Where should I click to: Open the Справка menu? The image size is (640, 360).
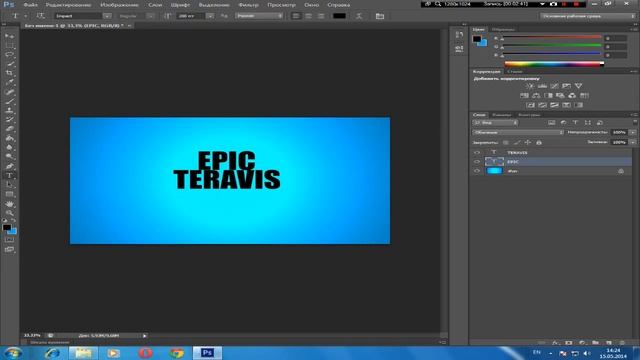pos(338,5)
